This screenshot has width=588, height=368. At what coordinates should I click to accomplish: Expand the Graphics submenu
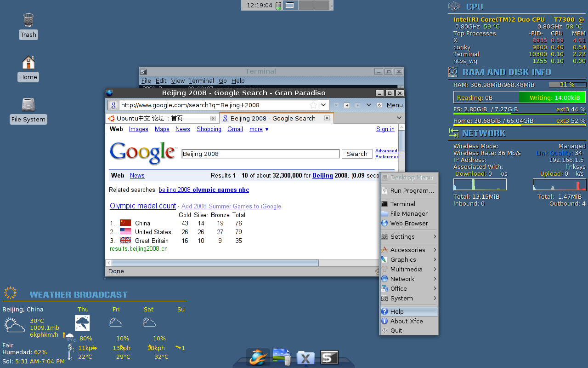coord(409,259)
